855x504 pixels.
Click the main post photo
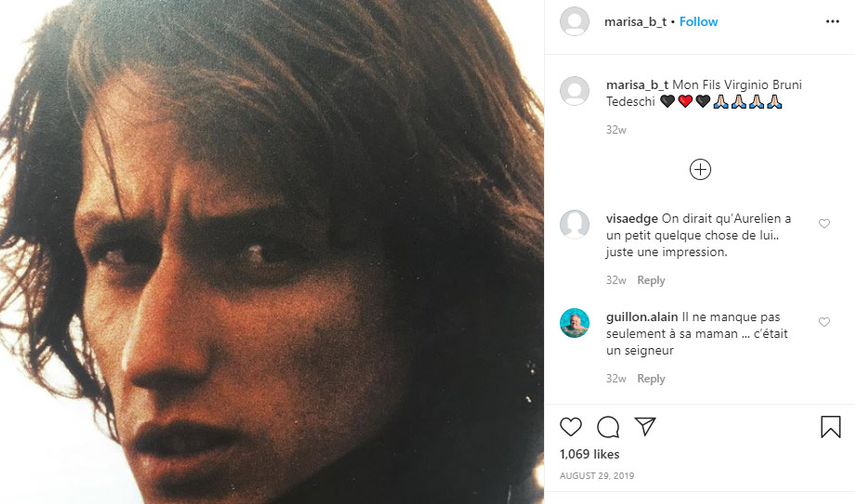pos(271,252)
